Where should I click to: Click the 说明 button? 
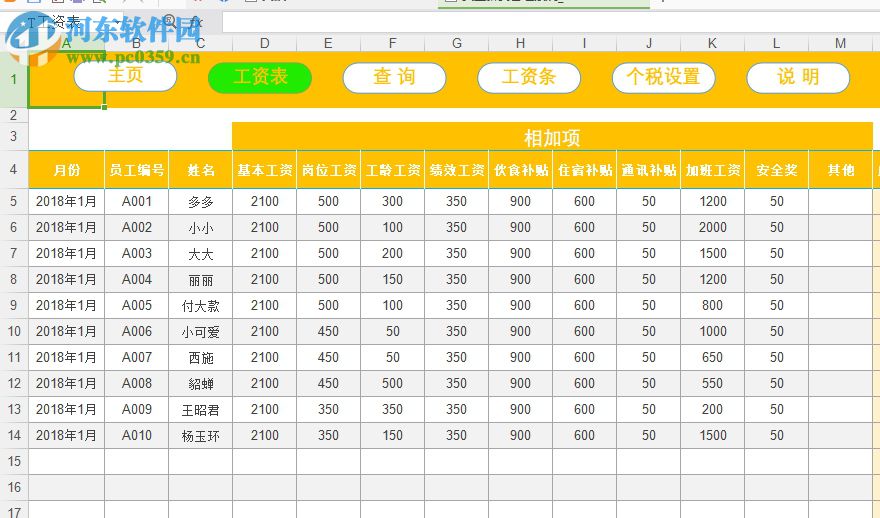point(798,77)
